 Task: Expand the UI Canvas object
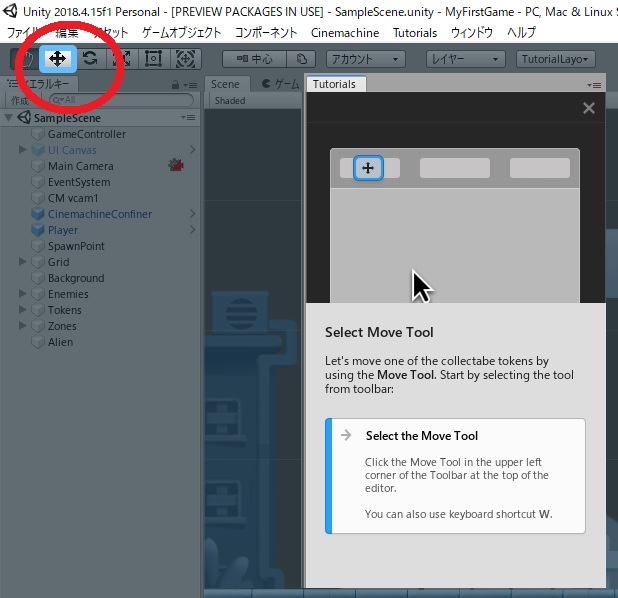22,150
